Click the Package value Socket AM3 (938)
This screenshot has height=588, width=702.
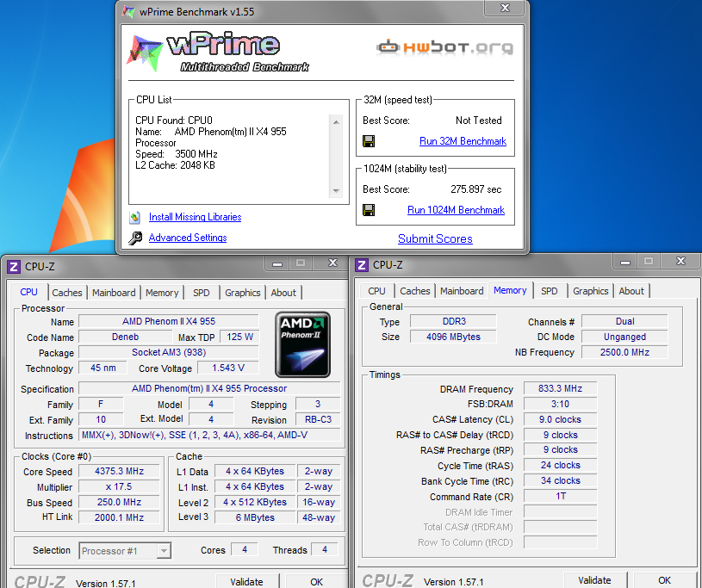169,352
